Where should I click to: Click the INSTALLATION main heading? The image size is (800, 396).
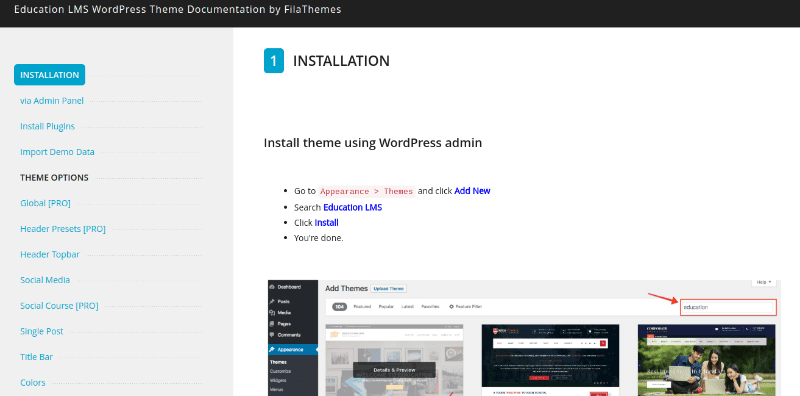point(341,61)
